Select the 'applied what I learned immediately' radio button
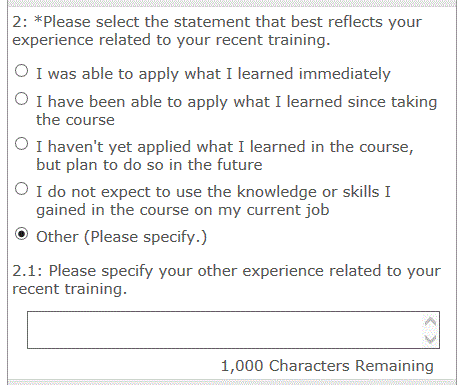The image size is (463, 385). [22, 71]
